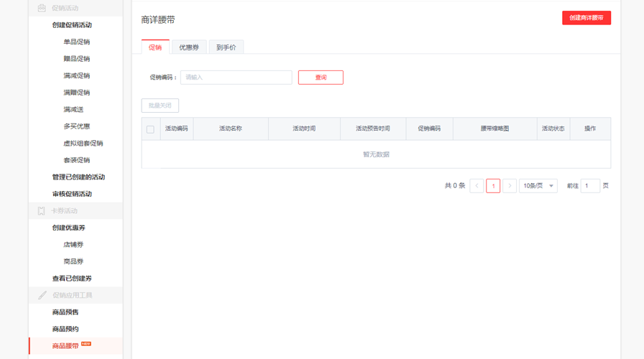Click the 促销应用工具 pencil icon
644x359 pixels.
coord(42,295)
